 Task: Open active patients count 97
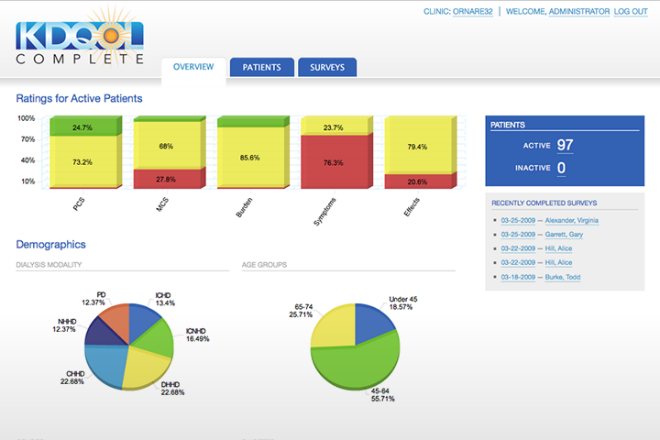pos(565,146)
